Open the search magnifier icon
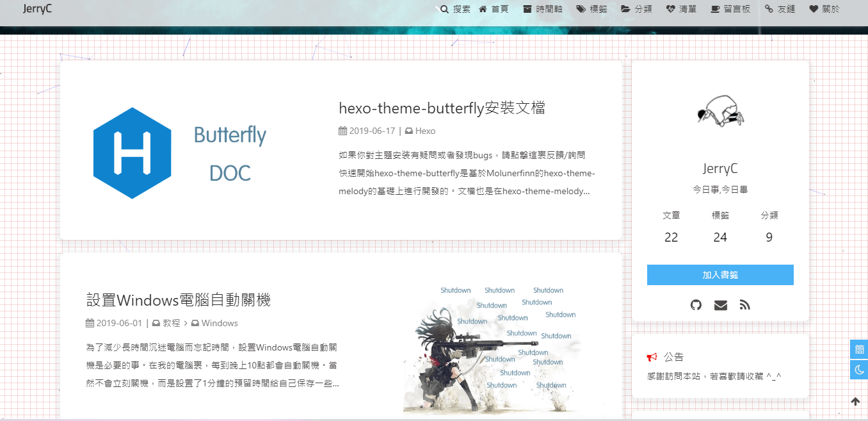This screenshot has height=421, width=868. [x=444, y=9]
